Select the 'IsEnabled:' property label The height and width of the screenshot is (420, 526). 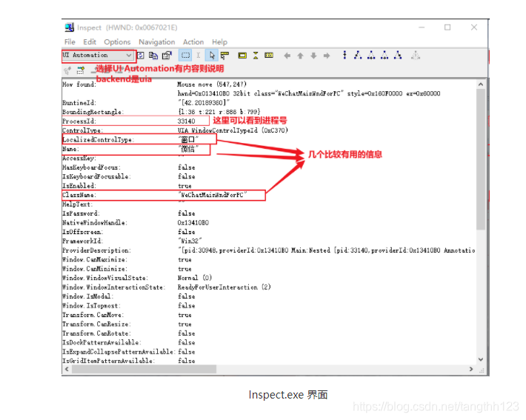[x=79, y=186]
